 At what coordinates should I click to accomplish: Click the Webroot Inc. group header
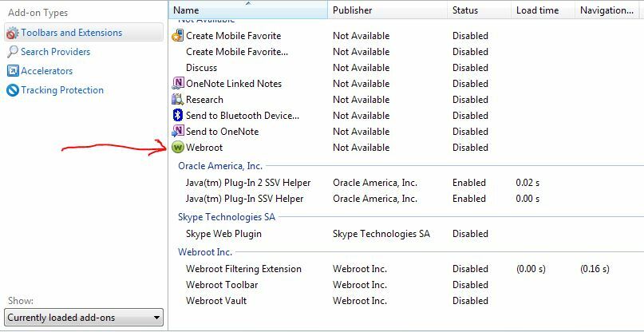[205, 252]
